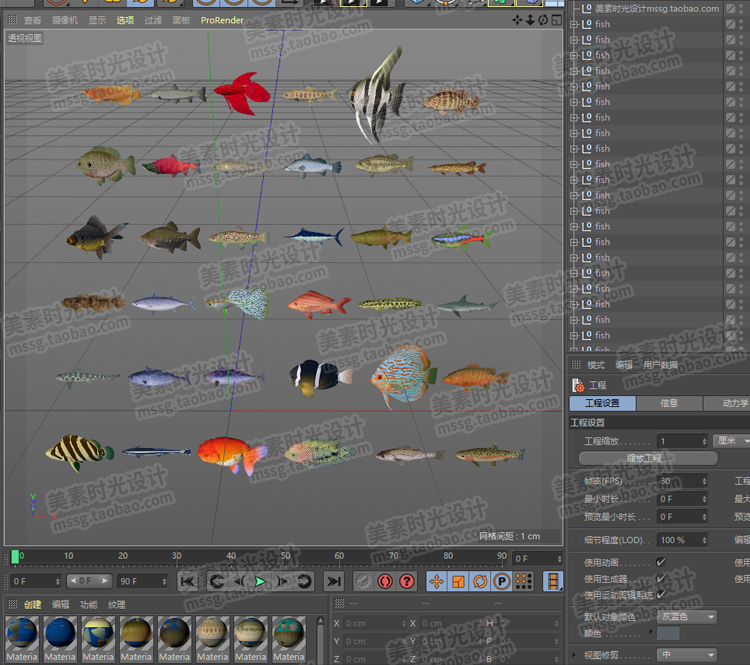Click the 缩放工程 button
The width and height of the screenshot is (750, 665).
tap(648, 458)
